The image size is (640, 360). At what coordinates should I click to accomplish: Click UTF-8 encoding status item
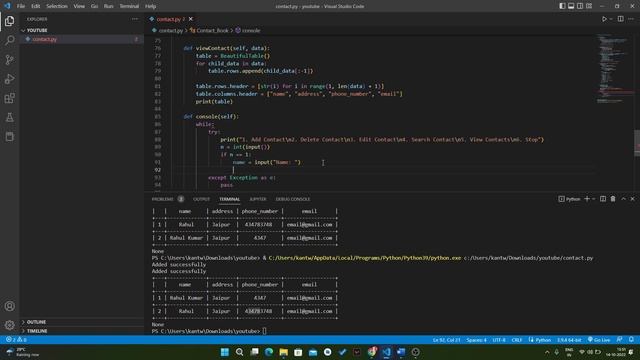[499, 340]
